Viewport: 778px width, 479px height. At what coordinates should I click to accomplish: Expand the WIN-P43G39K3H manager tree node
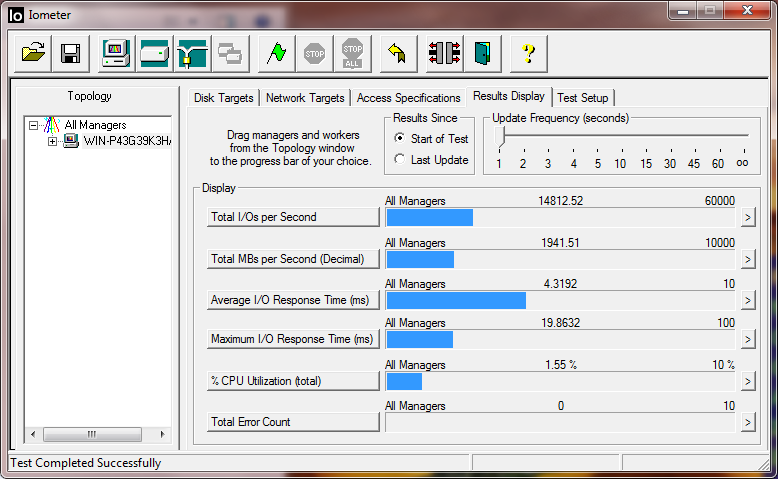53,141
